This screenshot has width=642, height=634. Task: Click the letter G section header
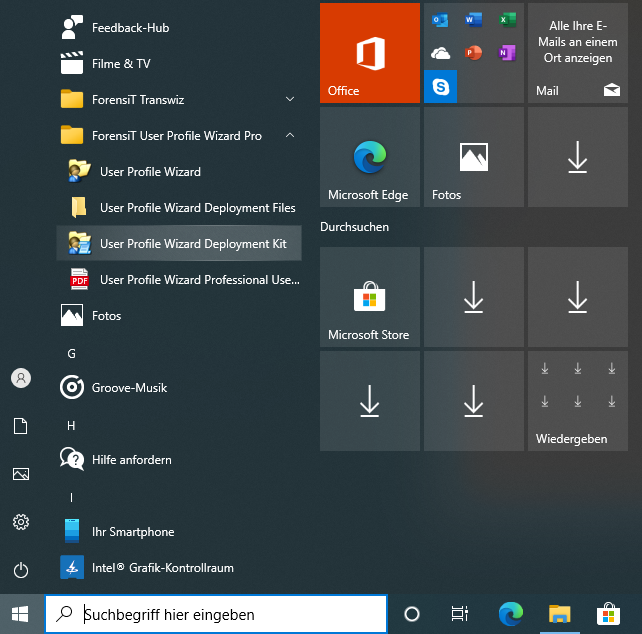click(72, 353)
